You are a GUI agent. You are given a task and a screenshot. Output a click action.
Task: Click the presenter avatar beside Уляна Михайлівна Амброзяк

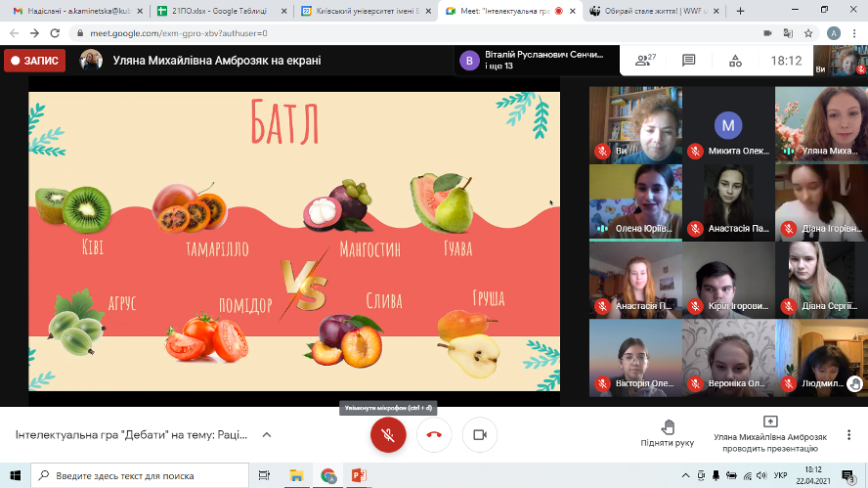tap(91, 61)
